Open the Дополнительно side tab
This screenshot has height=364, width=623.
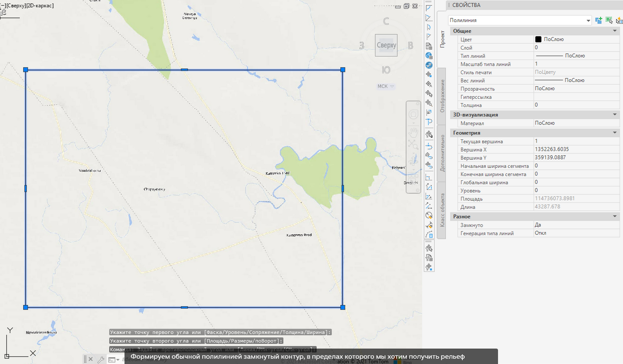point(442,153)
